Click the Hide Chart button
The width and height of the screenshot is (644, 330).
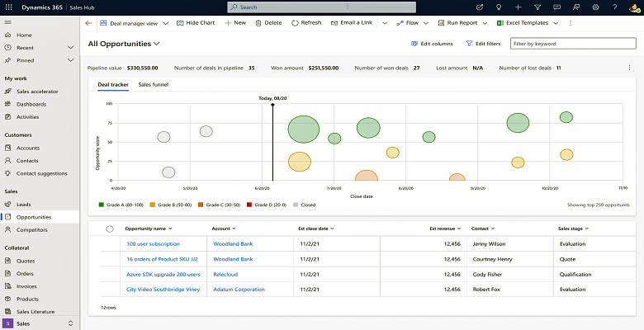pos(196,23)
